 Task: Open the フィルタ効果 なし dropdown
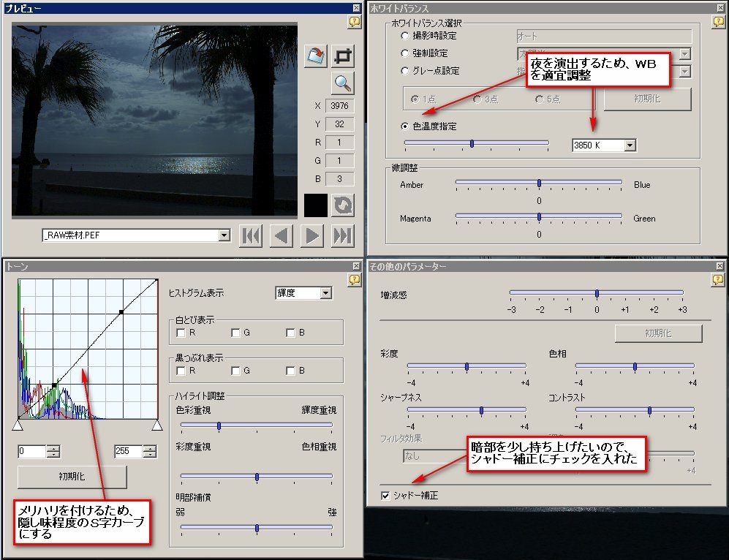pyautogui.click(x=435, y=456)
